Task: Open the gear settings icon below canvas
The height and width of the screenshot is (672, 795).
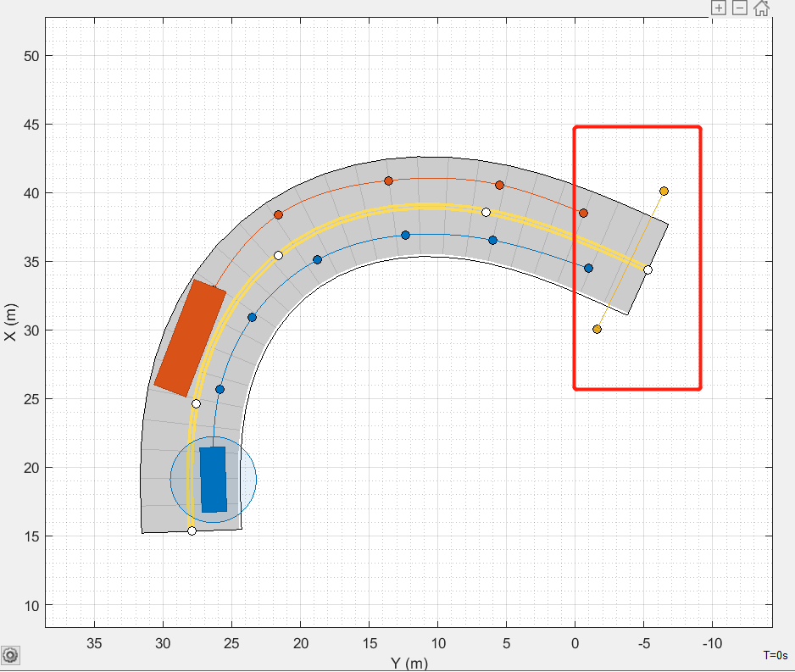Action: point(10,655)
